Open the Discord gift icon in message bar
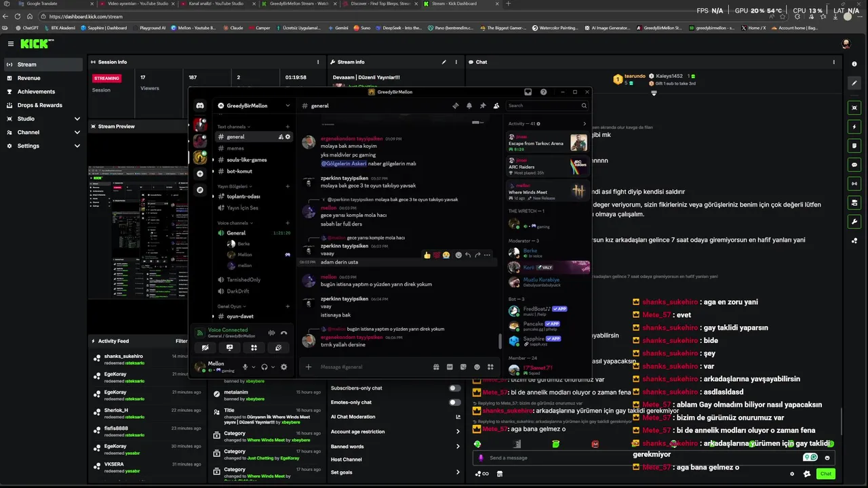The image size is (868, 488). point(436,367)
